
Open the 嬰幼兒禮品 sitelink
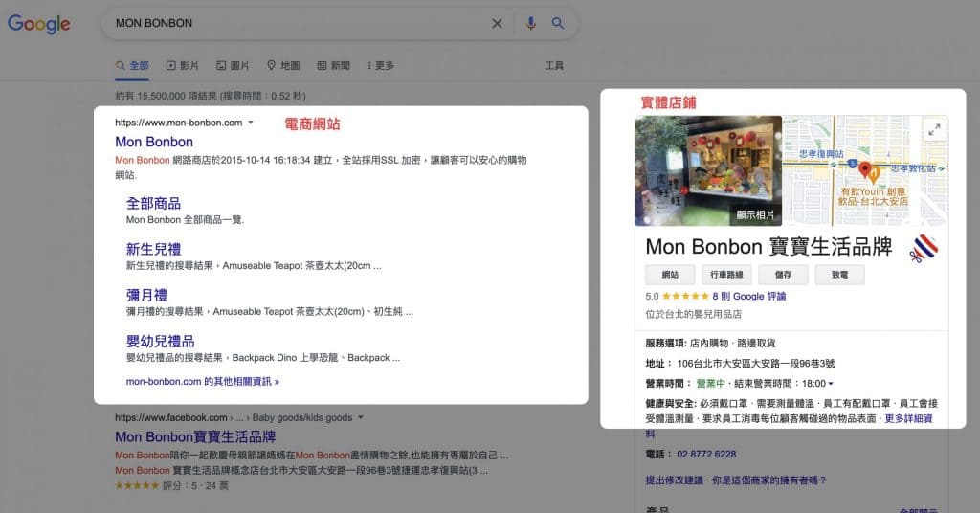click(x=160, y=341)
